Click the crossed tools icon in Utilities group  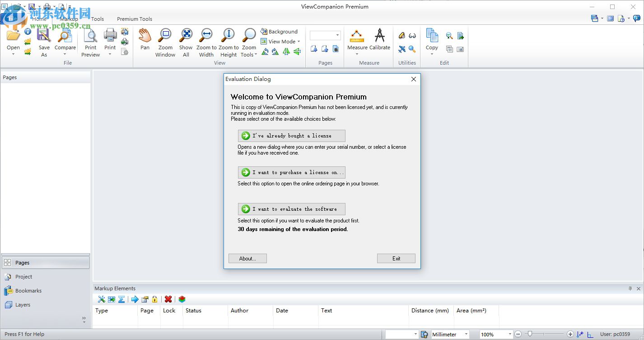click(x=402, y=49)
